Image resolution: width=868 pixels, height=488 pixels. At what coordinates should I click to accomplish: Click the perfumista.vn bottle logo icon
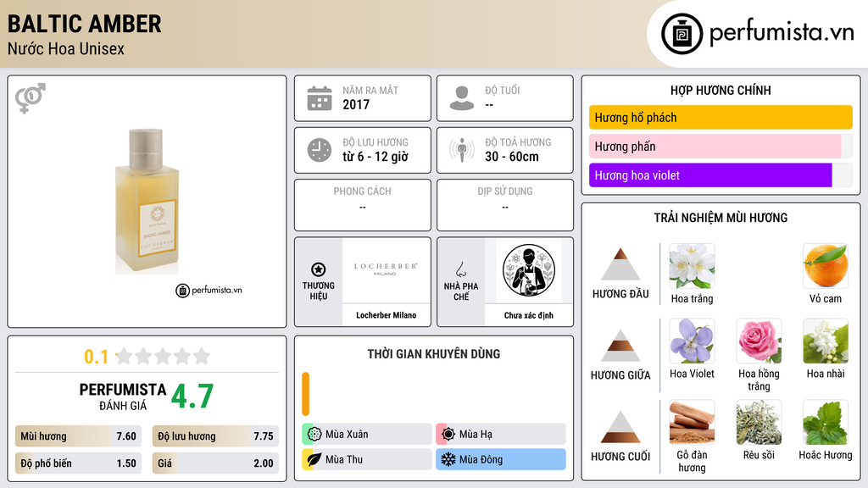click(x=682, y=34)
